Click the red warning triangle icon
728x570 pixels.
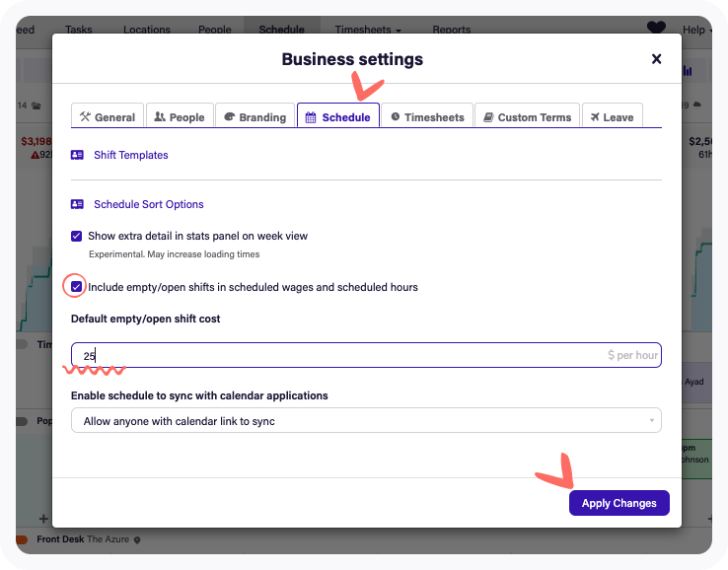tap(34, 155)
